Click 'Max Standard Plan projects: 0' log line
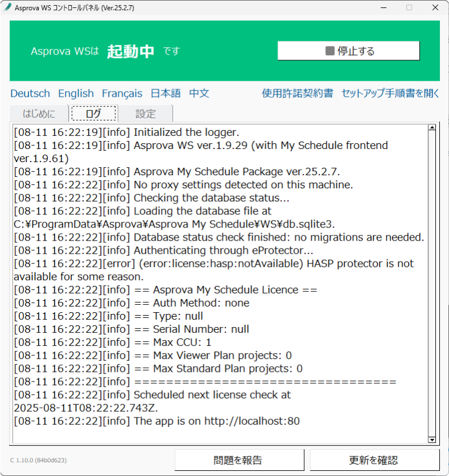449x476 pixels. (x=158, y=369)
